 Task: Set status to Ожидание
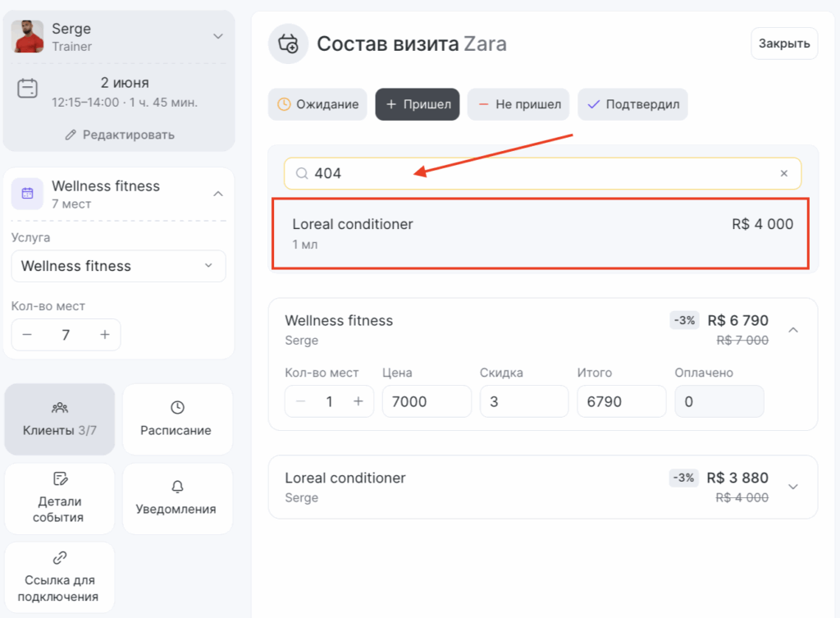point(317,104)
